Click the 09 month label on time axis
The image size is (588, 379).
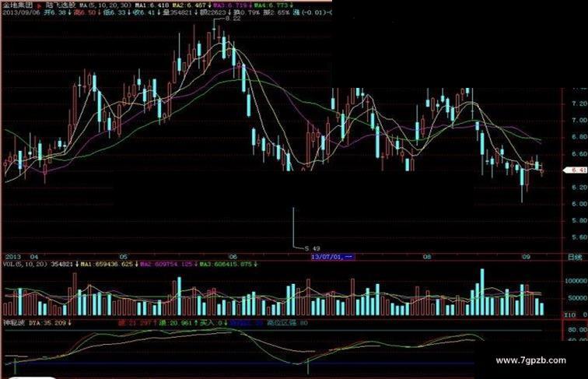coord(527,257)
